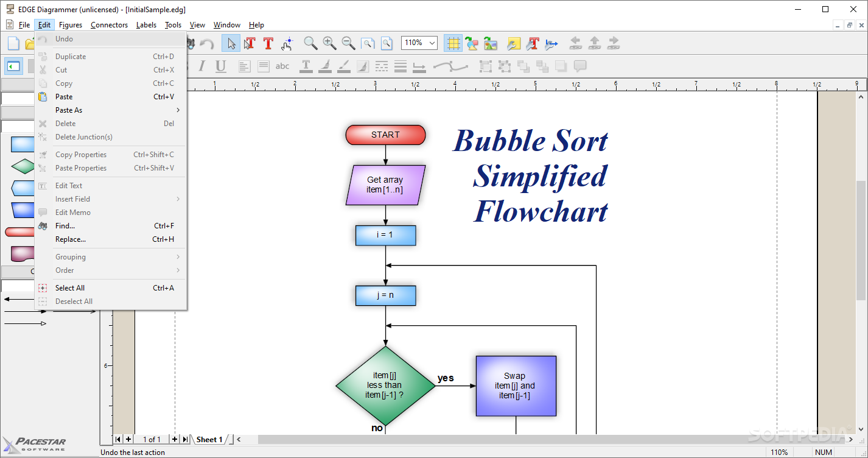The image size is (868, 458).
Task: Choose Paste from Edit menu
Action: pos(111,97)
